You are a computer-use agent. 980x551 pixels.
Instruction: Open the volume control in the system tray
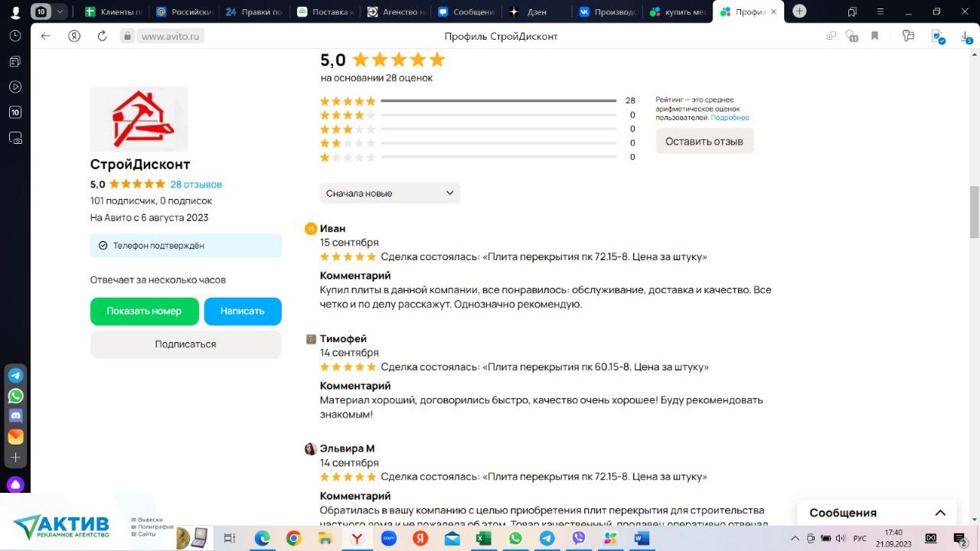[840, 539]
